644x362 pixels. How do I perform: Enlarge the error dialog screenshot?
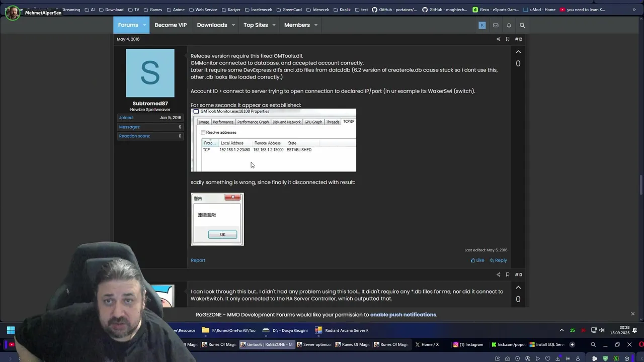point(217,219)
